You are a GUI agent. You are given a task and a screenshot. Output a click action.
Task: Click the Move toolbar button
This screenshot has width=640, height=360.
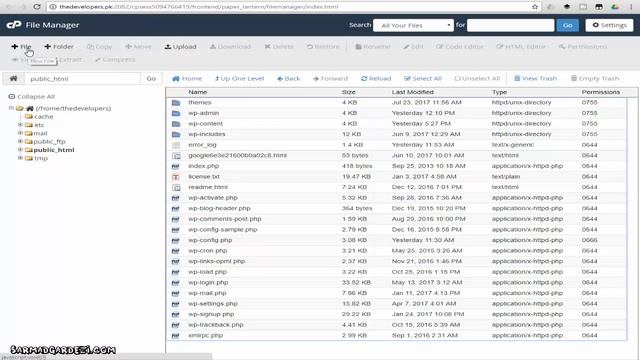click(x=138, y=47)
